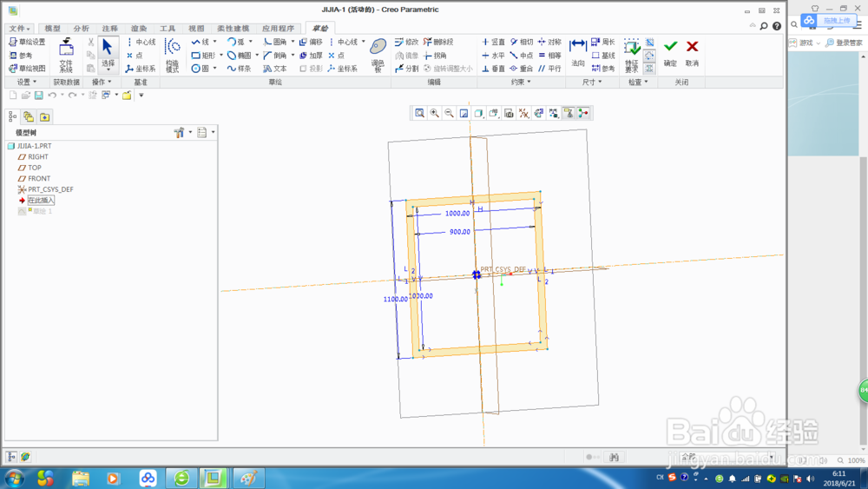This screenshot has width=868, height=489.
Task: Apply the Horizontal (水平) constraint
Action: [493, 56]
